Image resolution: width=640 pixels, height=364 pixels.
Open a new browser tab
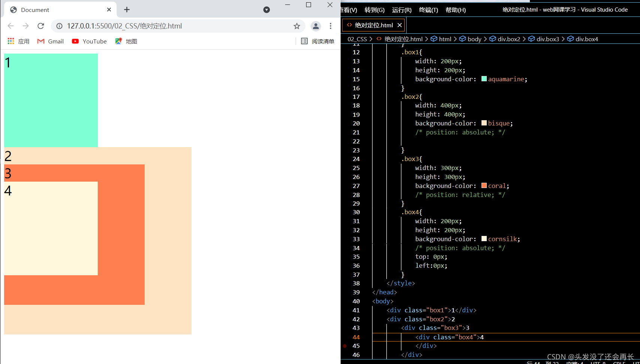pos(127,10)
